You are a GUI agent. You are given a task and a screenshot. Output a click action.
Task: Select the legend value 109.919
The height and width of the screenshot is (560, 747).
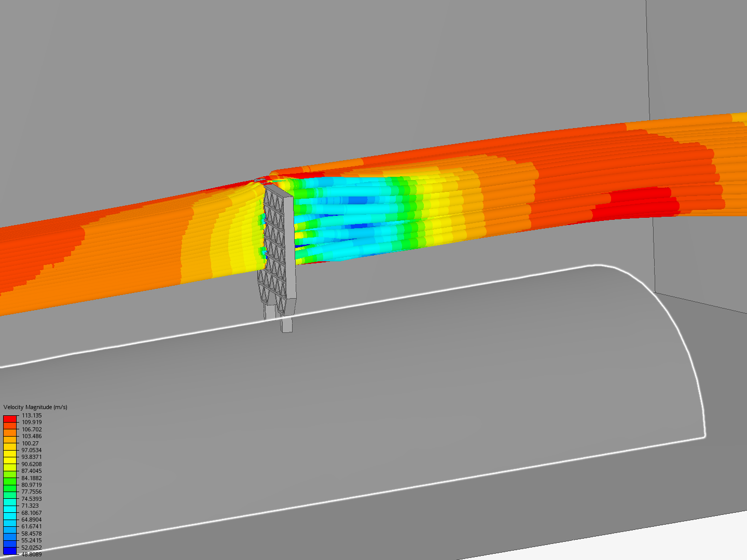point(32,422)
